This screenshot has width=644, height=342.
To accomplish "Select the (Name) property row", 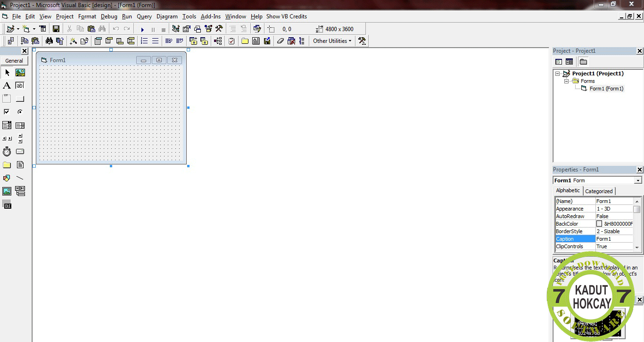I will [x=594, y=201].
